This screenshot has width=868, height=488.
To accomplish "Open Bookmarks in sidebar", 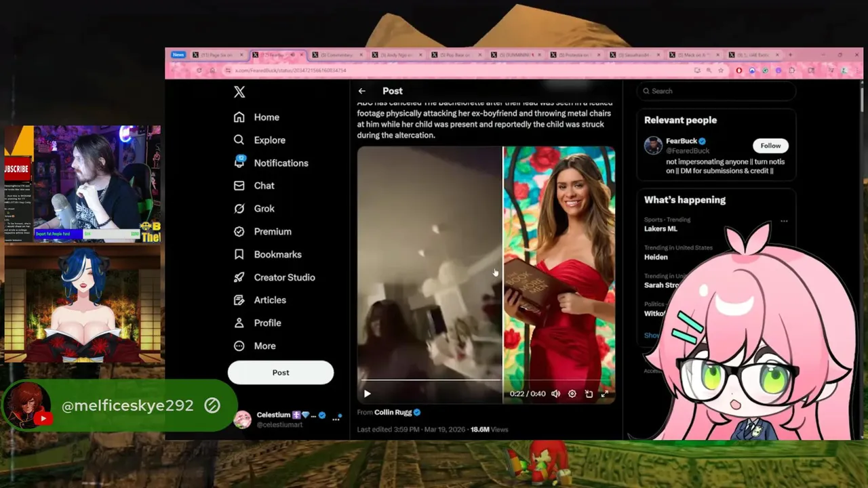I will pos(267,254).
